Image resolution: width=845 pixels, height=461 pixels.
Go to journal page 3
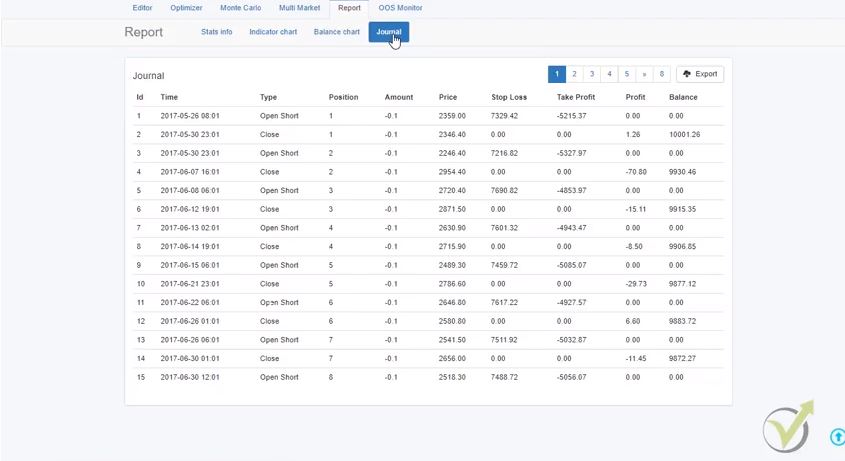[x=592, y=74]
